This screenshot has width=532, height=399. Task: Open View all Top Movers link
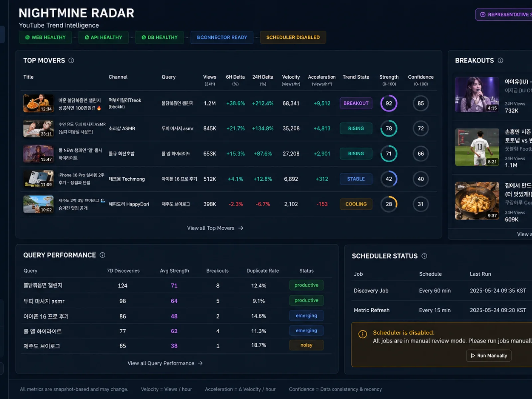tap(215, 228)
